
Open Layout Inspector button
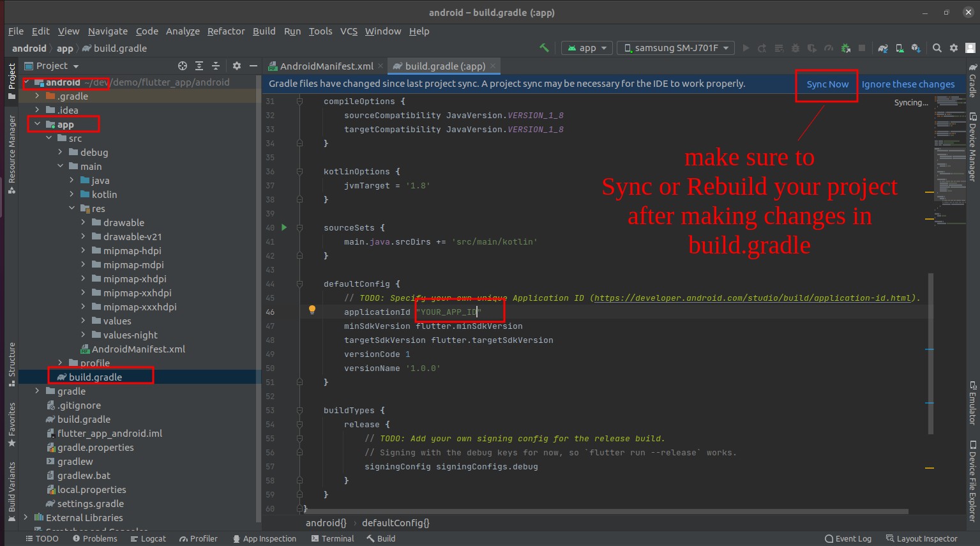[x=921, y=538]
